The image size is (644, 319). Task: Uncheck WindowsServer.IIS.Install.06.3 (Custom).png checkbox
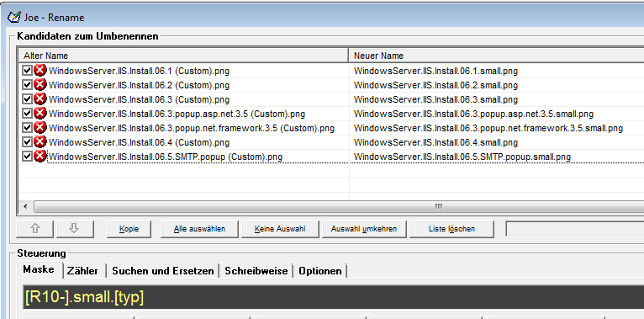coord(27,99)
